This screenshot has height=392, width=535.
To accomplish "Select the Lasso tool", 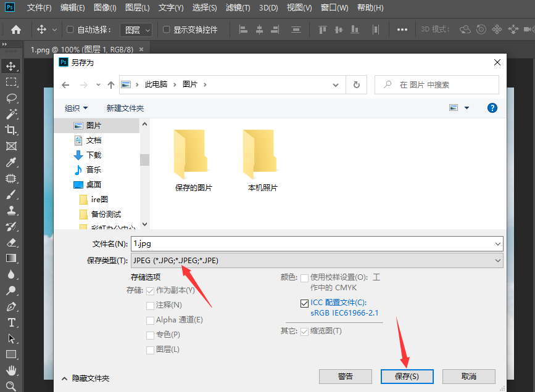I will click(x=11, y=98).
